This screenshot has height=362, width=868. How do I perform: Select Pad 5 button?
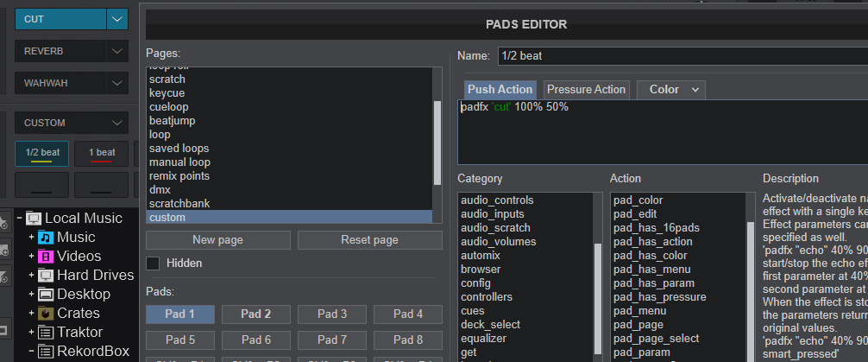[x=180, y=340]
